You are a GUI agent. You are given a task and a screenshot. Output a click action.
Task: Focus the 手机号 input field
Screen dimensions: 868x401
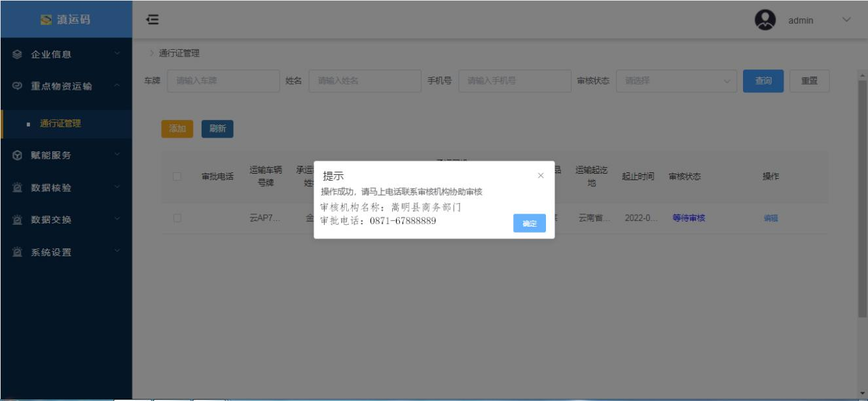(515, 81)
